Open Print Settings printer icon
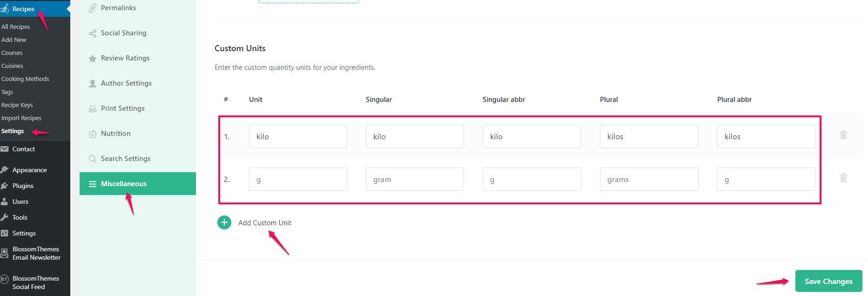 93,109
